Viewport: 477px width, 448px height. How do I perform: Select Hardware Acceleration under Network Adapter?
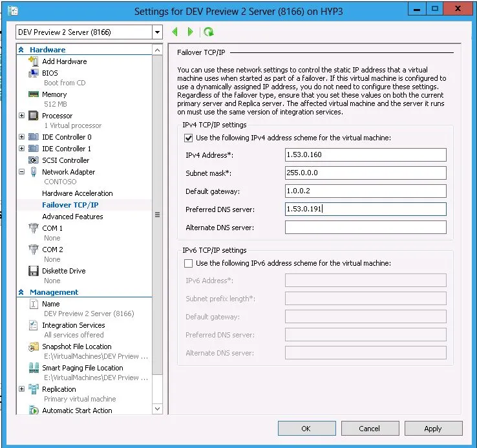[78, 193]
